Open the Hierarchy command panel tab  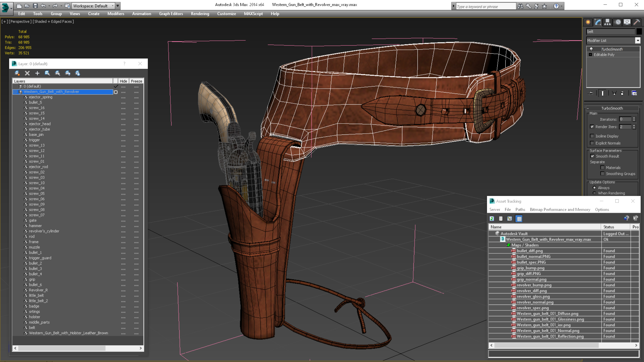pyautogui.click(x=608, y=22)
